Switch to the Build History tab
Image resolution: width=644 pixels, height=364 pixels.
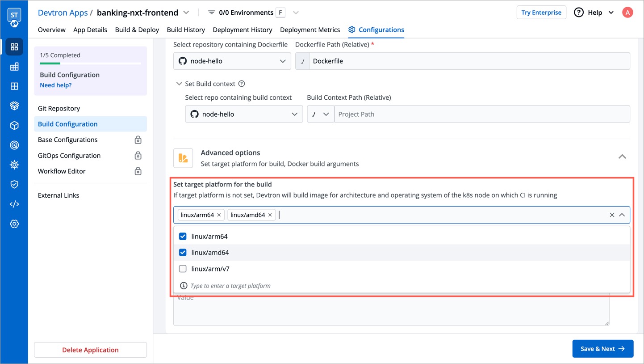tap(186, 30)
